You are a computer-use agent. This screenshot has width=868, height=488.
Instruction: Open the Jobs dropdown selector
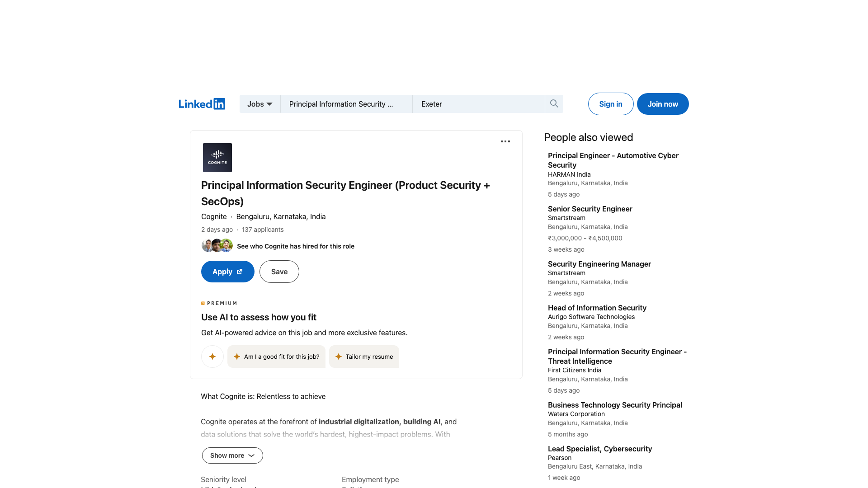point(260,104)
